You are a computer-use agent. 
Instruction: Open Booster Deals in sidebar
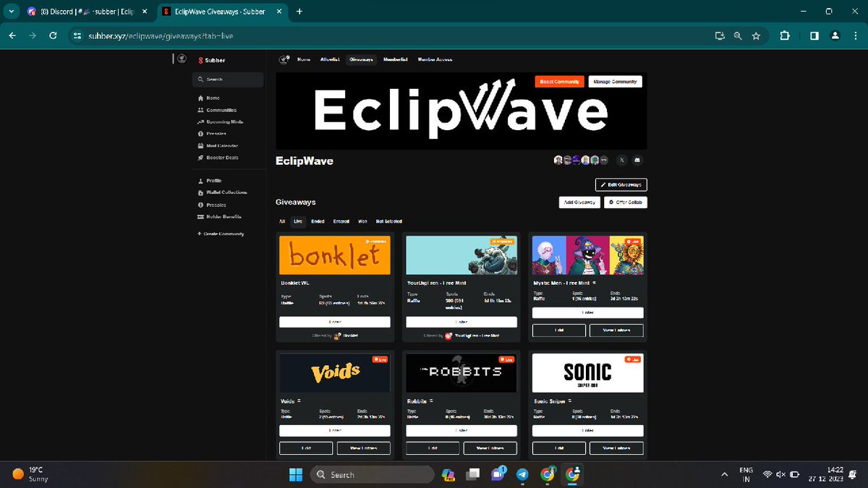pyautogui.click(x=217, y=157)
